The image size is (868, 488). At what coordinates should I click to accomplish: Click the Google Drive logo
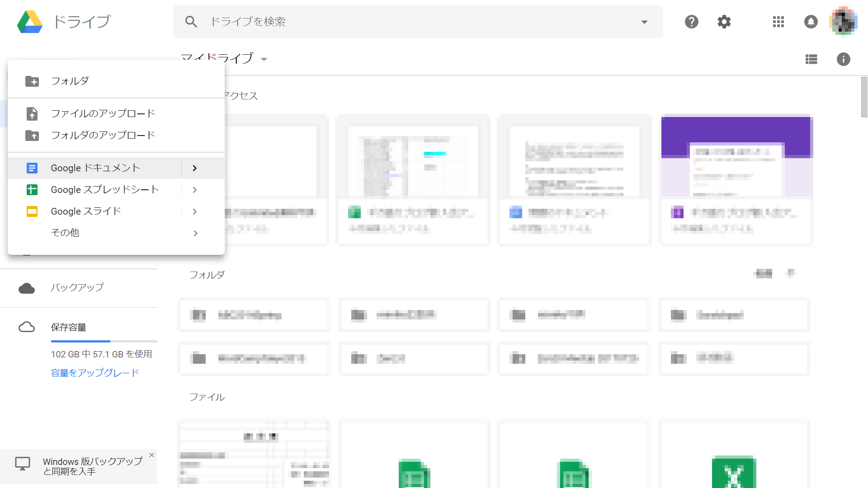[x=30, y=22]
